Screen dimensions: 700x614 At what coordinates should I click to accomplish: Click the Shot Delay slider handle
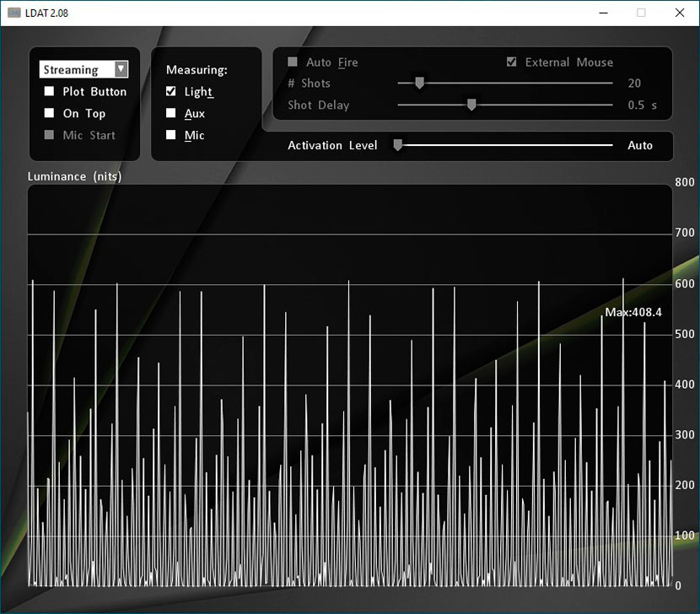pyautogui.click(x=471, y=105)
